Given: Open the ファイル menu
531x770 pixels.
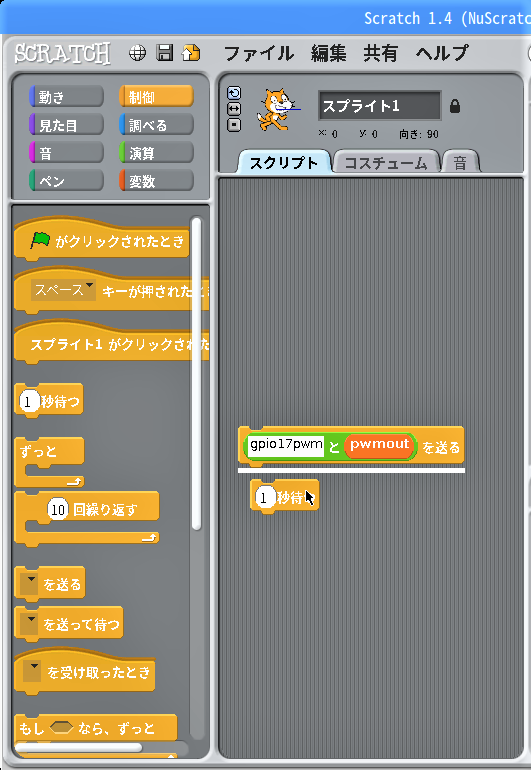Looking at the screenshot, I should click(259, 53).
